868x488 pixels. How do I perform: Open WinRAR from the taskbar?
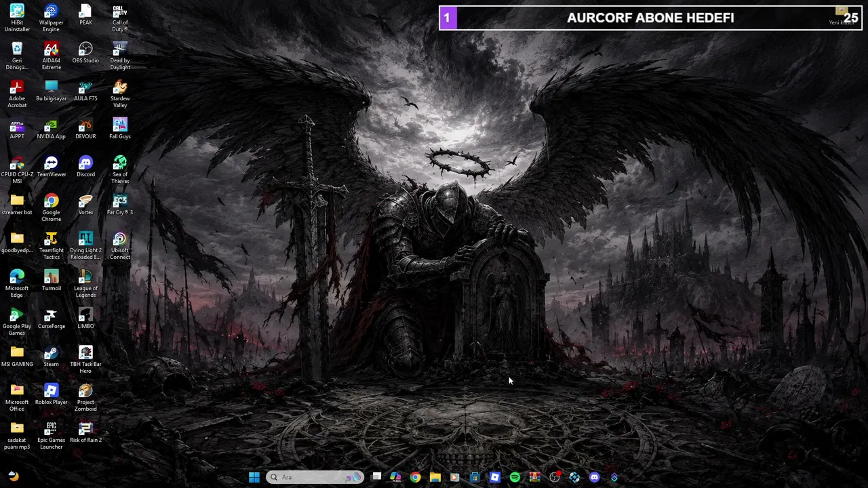[534, 477]
